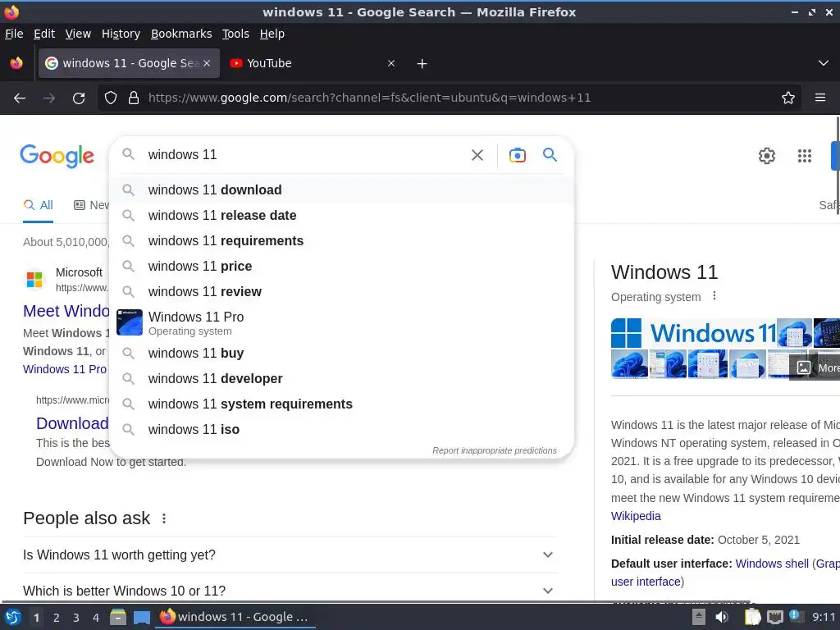
Task: Open the taskbar network tray icon
Action: tap(774, 617)
